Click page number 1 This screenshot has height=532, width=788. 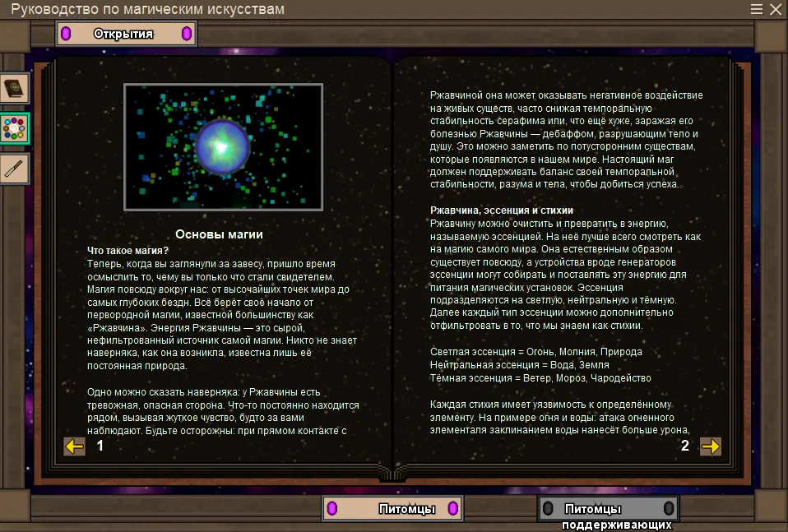(100, 446)
